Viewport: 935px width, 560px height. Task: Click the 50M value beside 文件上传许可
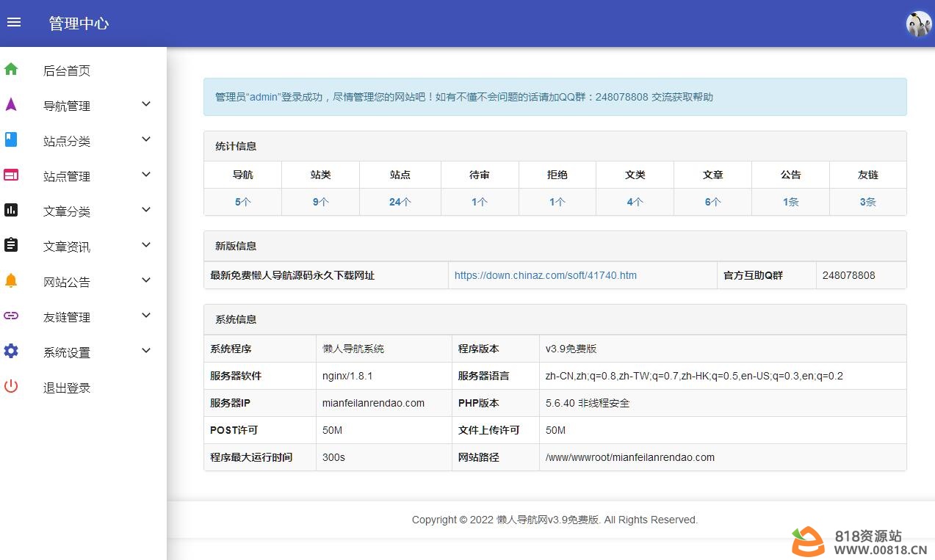(555, 430)
